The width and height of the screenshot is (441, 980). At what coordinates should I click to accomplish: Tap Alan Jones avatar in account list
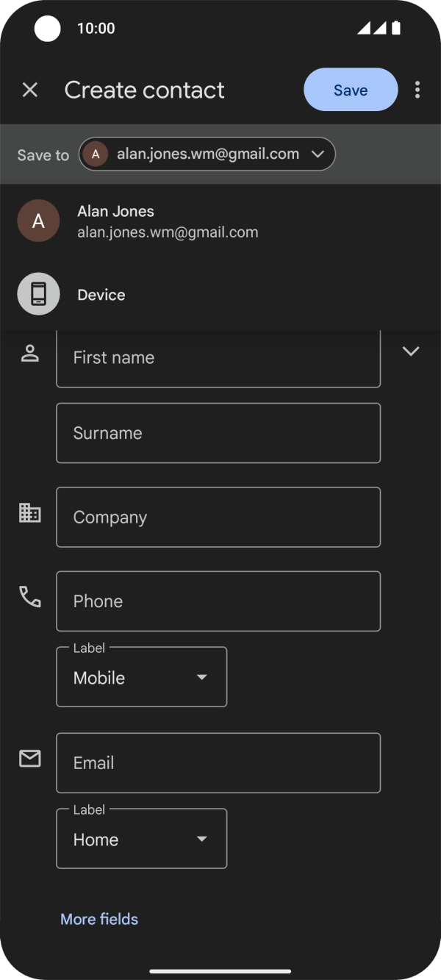tap(38, 221)
